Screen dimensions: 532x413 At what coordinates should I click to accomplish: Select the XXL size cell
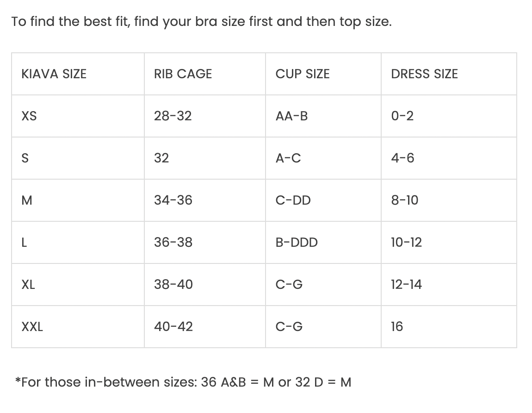pyautogui.click(x=32, y=327)
